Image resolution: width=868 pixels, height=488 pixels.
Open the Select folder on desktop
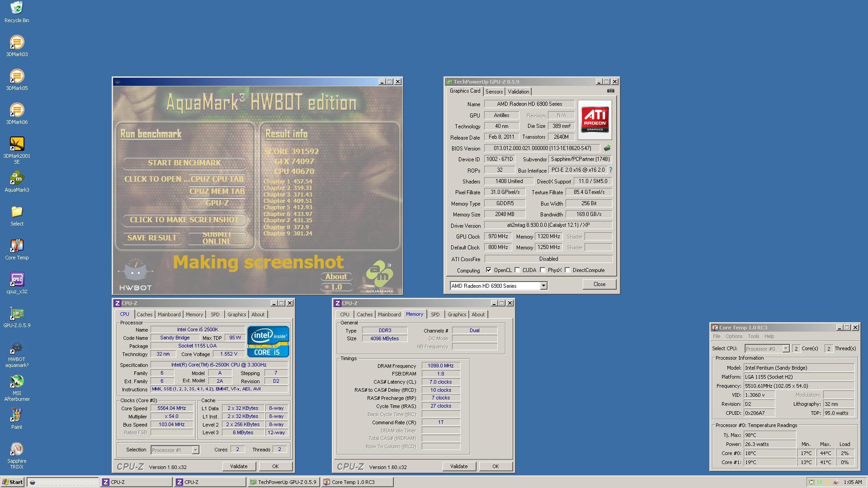(x=17, y=216)
